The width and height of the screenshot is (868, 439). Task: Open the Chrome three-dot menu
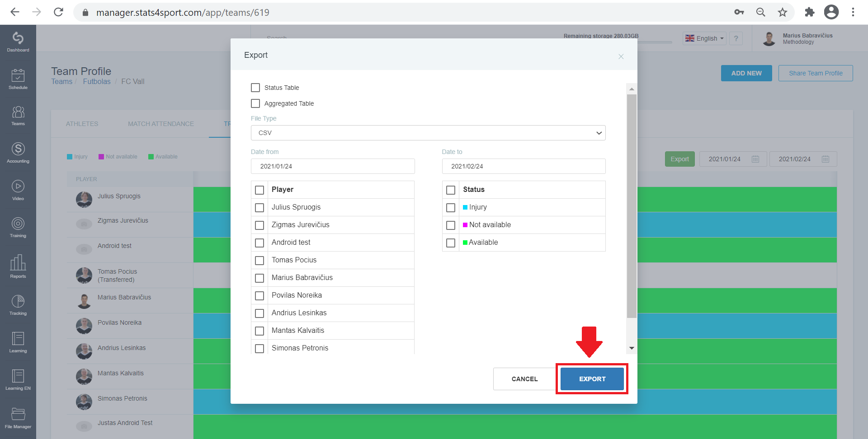click(x=853, y=12)
